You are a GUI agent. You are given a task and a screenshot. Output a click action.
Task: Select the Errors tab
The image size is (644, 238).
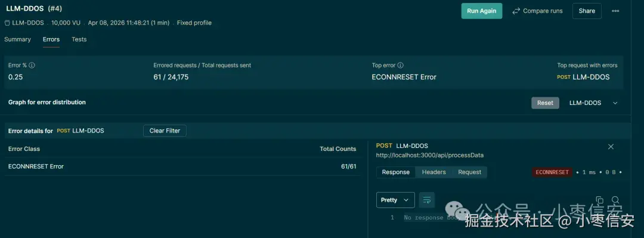point(51,39)
